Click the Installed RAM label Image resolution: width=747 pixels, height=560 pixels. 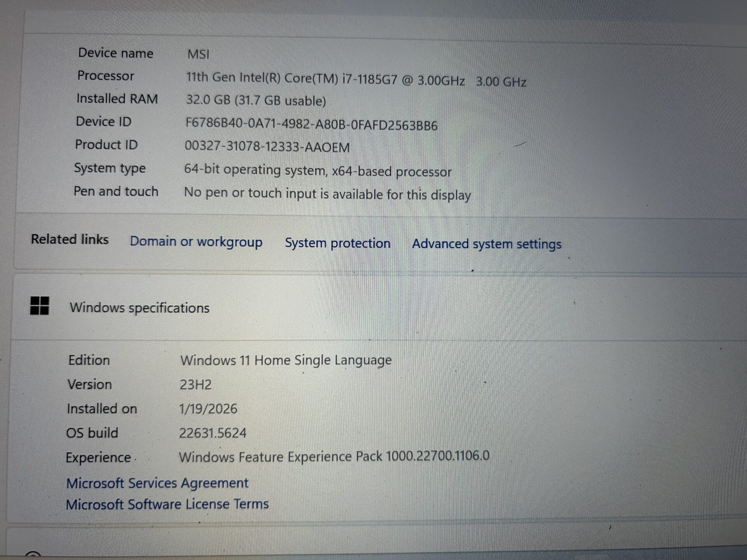pos(117,98)
